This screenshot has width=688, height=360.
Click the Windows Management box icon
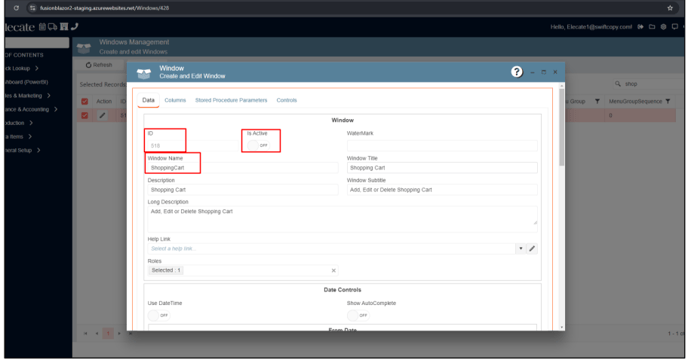point(84,47)
